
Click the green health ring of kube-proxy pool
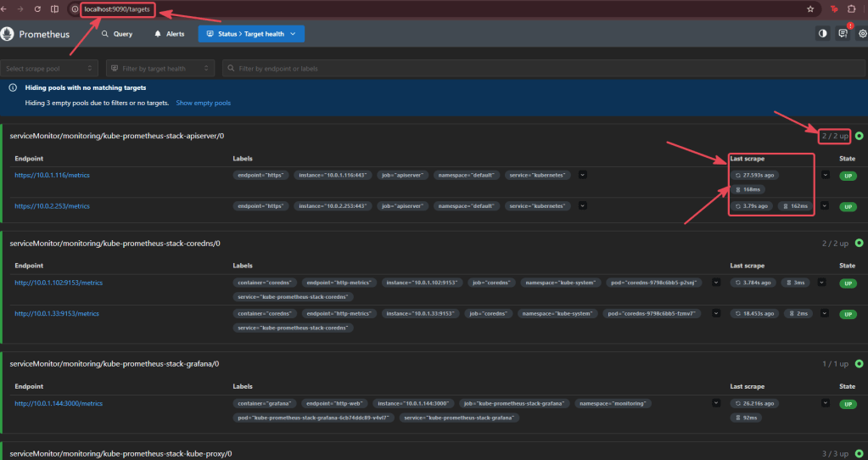pos(859,454)
